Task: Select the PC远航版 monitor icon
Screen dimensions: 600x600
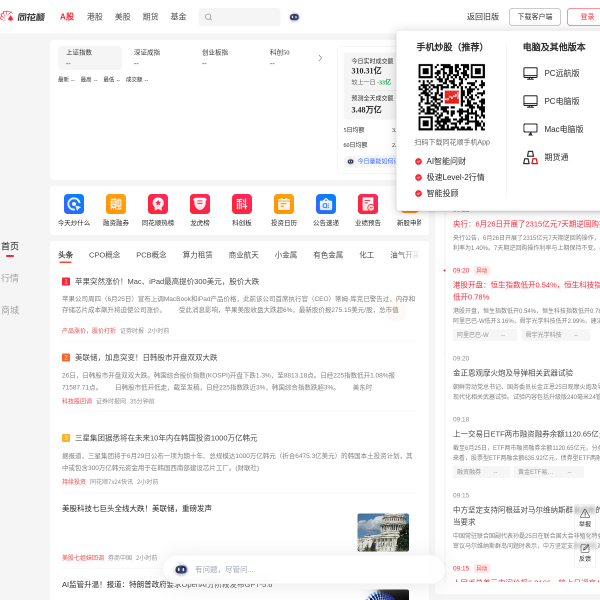Action: click(x=530, y=73)
